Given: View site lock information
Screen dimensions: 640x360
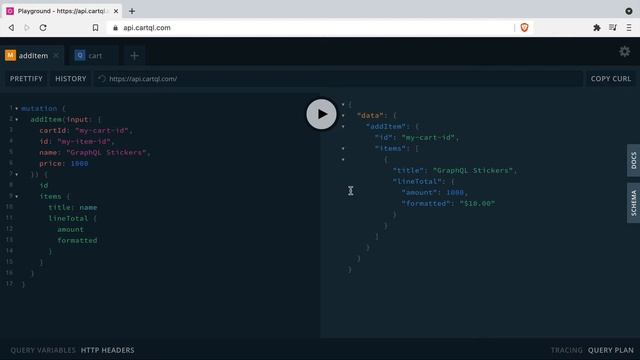Looking at the screenshot, I should pyautogui.click(x=116, y=28).
